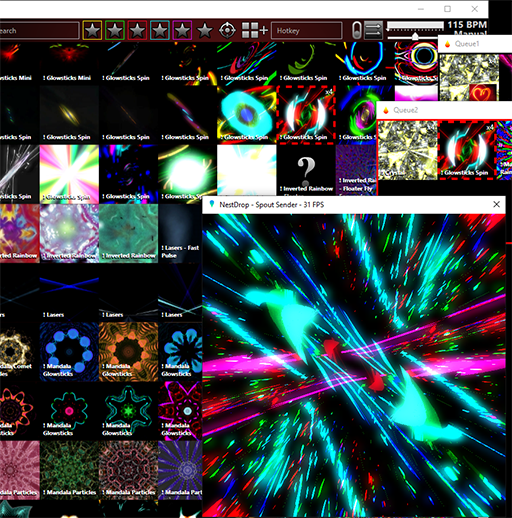The width and height of the screenshot is (512, 518).
Task: Flip the vertical pill toggle switch
Action: point(356,30)
